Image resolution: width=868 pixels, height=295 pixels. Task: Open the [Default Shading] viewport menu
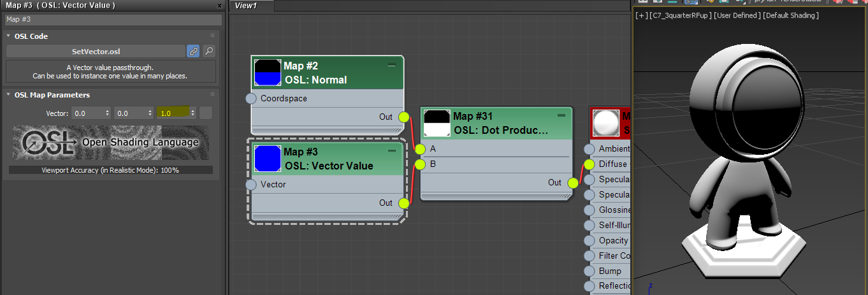coord(790,15)
